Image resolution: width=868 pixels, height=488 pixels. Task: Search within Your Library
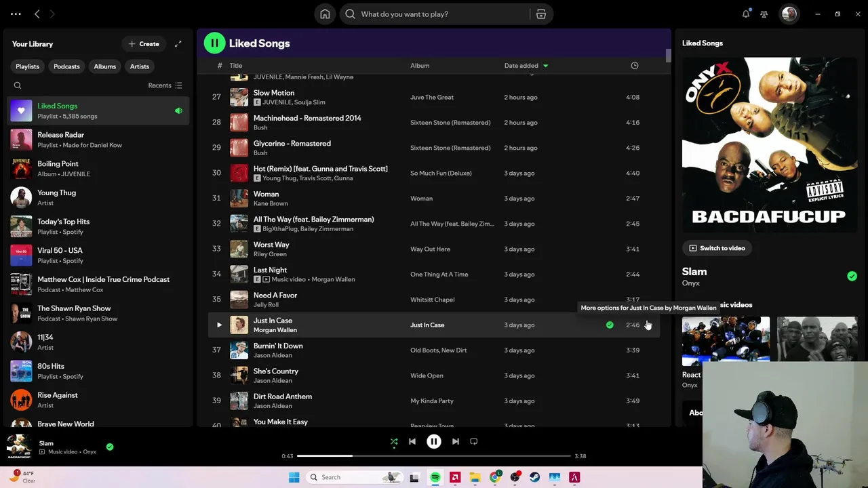click(x=18, y=85)
